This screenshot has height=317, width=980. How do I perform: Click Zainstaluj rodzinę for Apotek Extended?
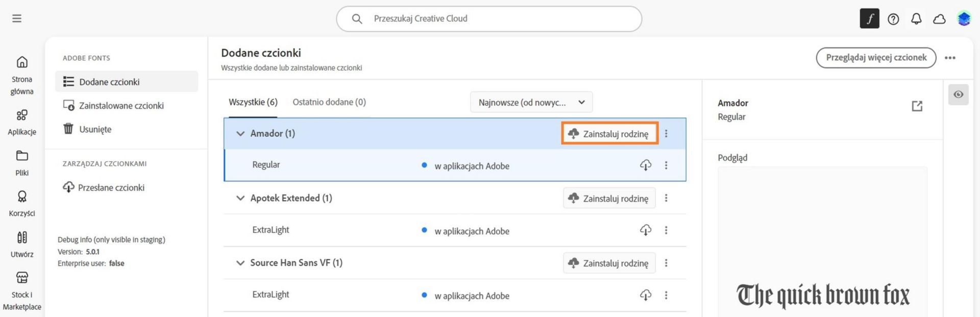click(x=609, y=198)
